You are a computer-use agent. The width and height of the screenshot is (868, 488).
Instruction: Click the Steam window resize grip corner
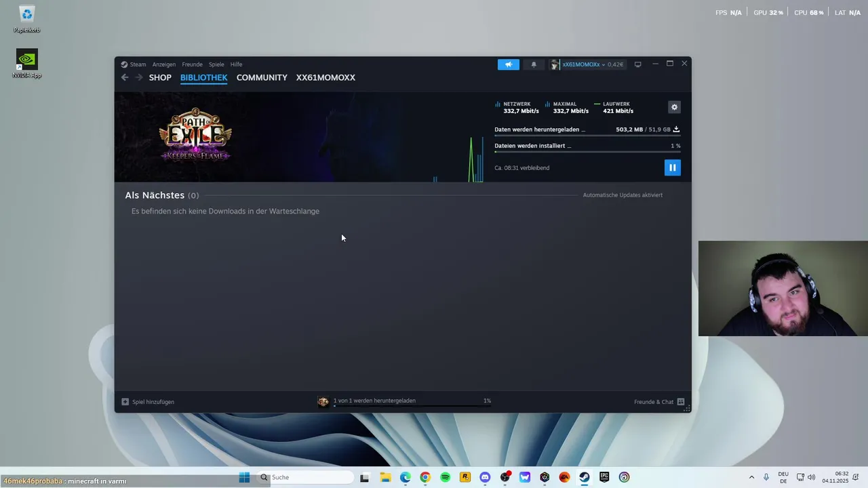(686, 408)
